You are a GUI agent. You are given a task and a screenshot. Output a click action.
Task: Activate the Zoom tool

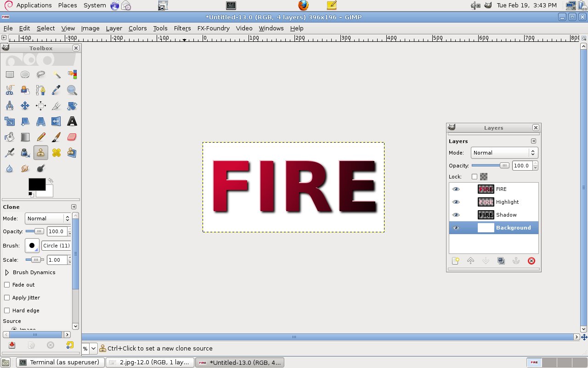click(72, 90)
